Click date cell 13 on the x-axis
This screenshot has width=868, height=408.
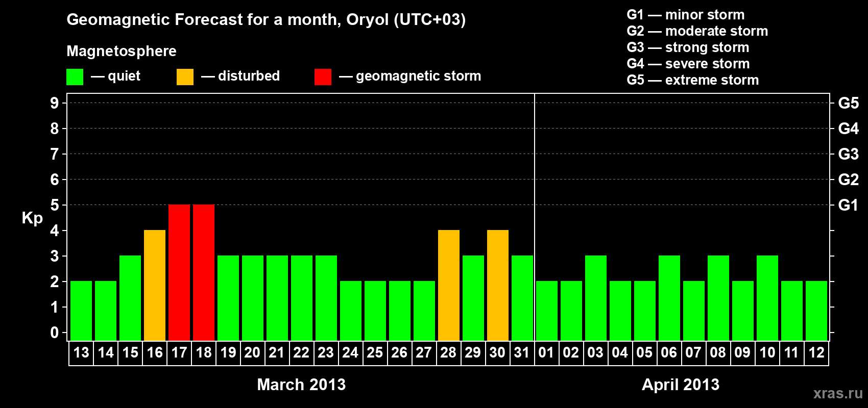pyautogui.click(x=81, y=353)
